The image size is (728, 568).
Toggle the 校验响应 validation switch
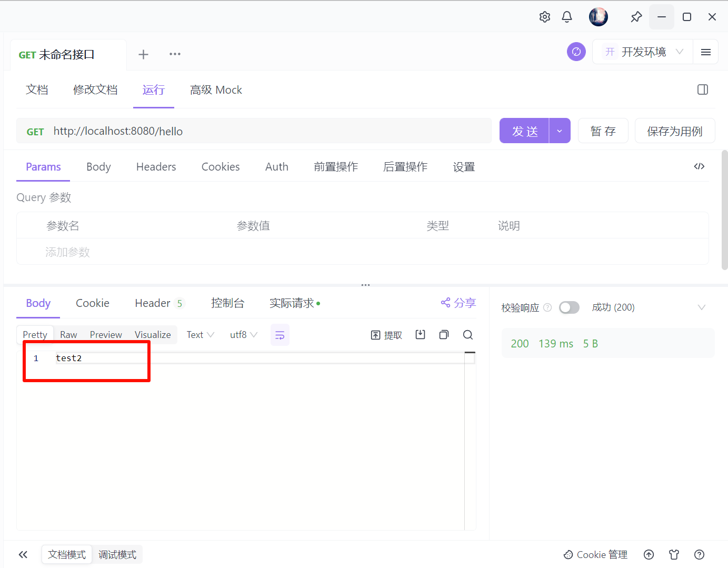[x=569, y=307]
